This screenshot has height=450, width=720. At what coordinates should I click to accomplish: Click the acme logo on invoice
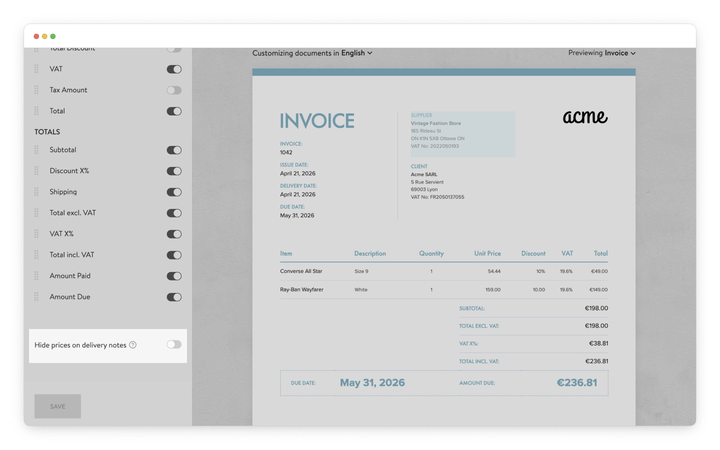click(585, 117)
